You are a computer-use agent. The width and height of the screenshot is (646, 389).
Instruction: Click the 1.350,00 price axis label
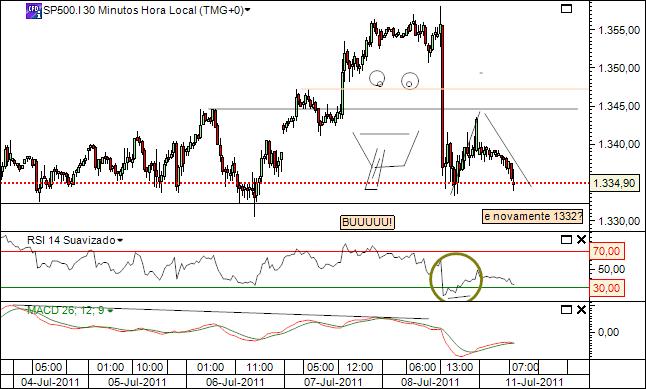tap(619, 68)
